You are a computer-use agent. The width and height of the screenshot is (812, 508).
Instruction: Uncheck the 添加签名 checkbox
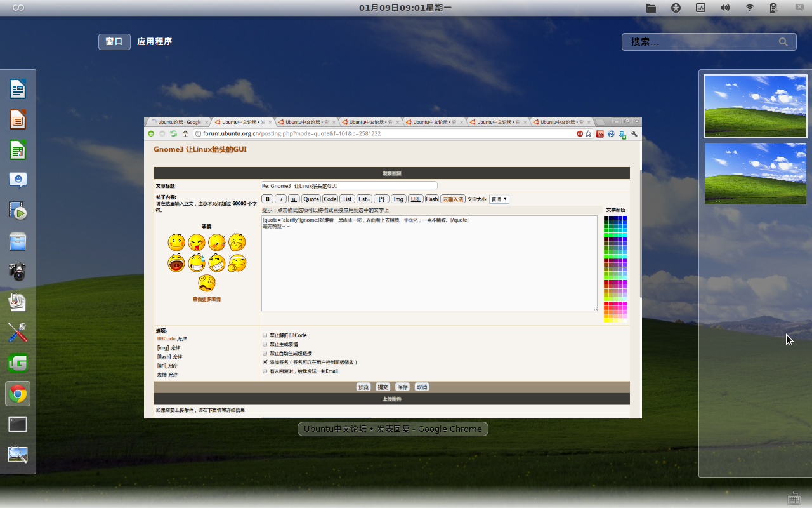click(265, 362)
